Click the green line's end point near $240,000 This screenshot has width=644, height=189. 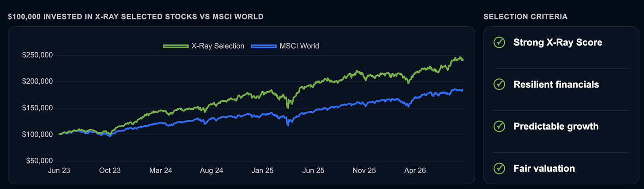463,60
